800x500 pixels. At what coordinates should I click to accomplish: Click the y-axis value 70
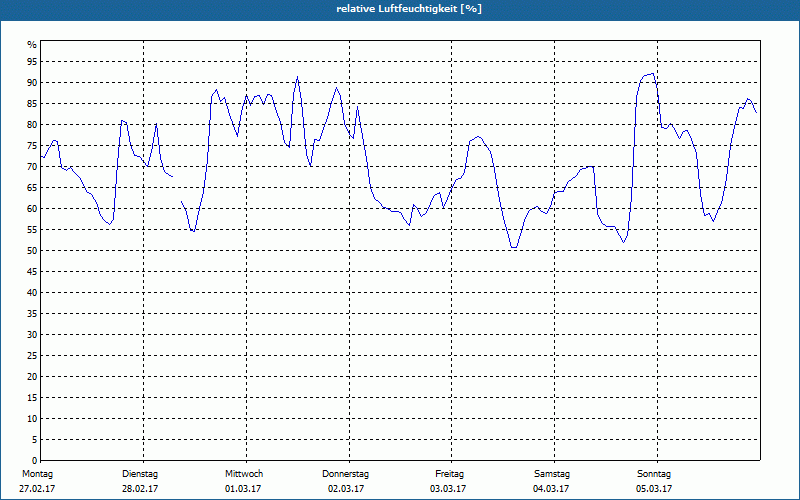tap(32, 167)
